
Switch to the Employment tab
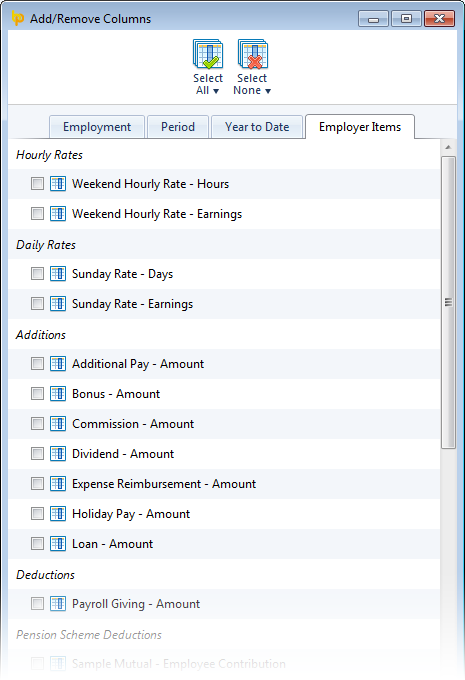97,127
